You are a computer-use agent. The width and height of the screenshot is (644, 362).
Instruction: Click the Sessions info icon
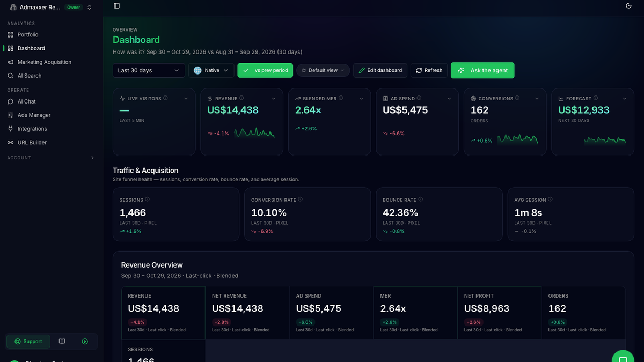click(x=147, y=200)
